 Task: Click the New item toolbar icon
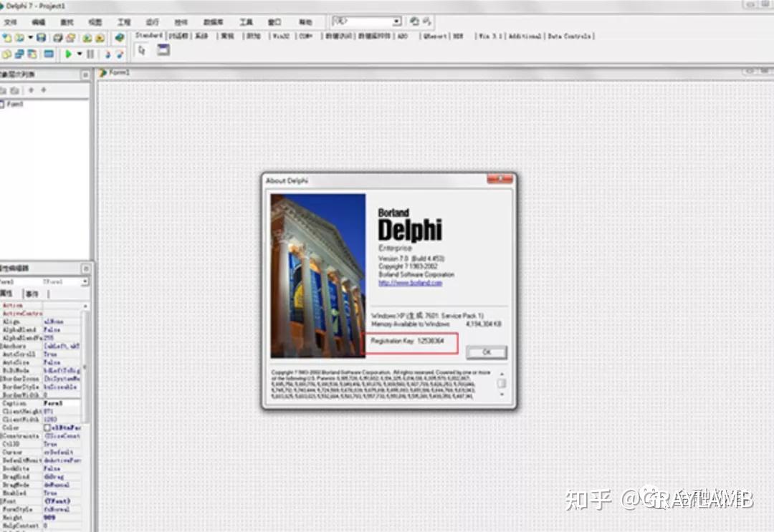[x=6, y=37]
